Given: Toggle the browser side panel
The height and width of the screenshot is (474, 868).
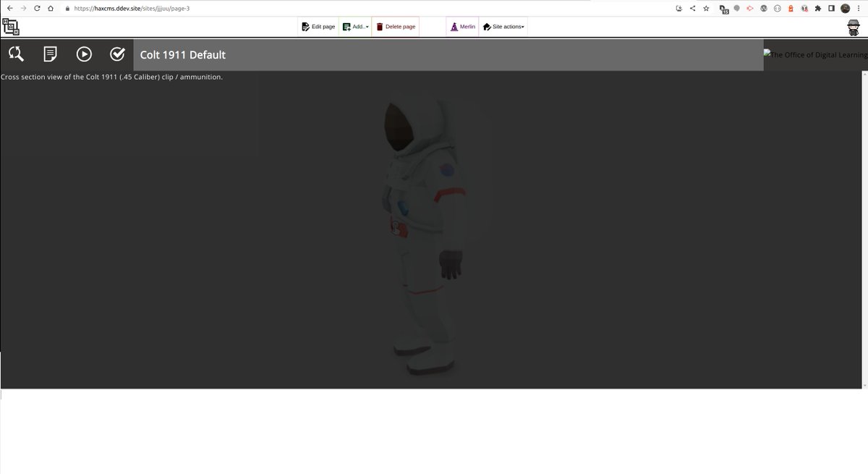Looking at the screenshot, I should (x=831, y=9).
